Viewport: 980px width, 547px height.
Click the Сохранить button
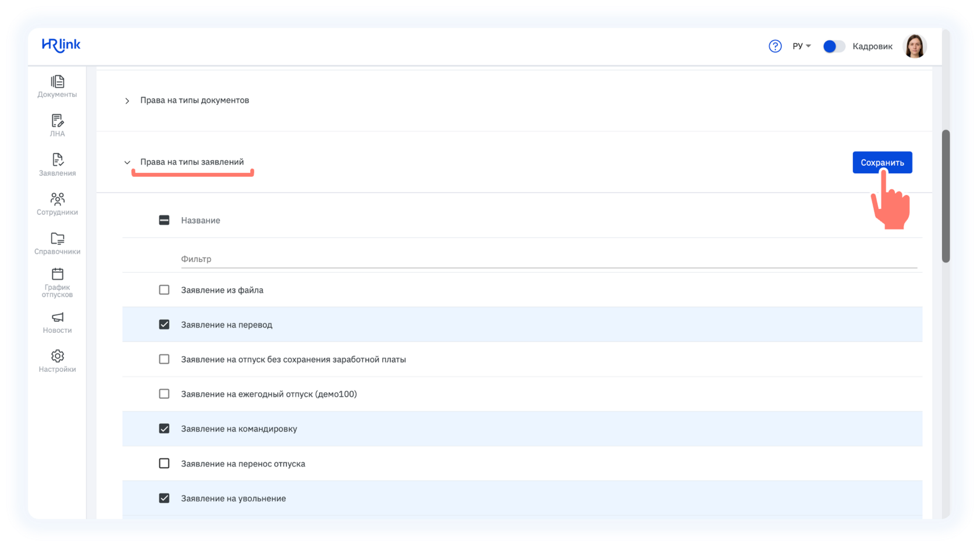[882, 162]
